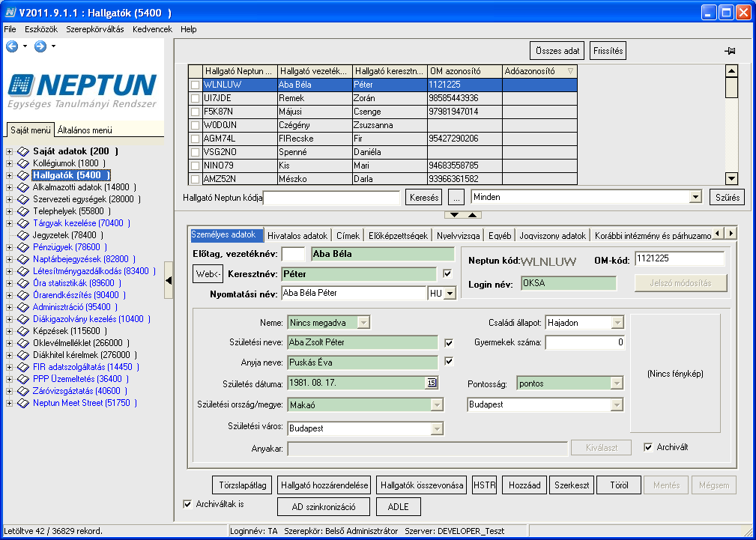Click the blue forward navigation arrow

pos(40,46)
